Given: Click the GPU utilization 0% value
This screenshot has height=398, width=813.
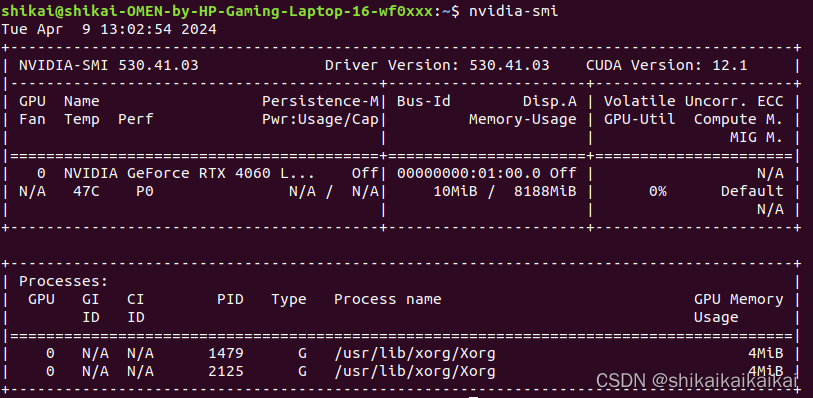Looking at the screenshot, I should 657,191.
